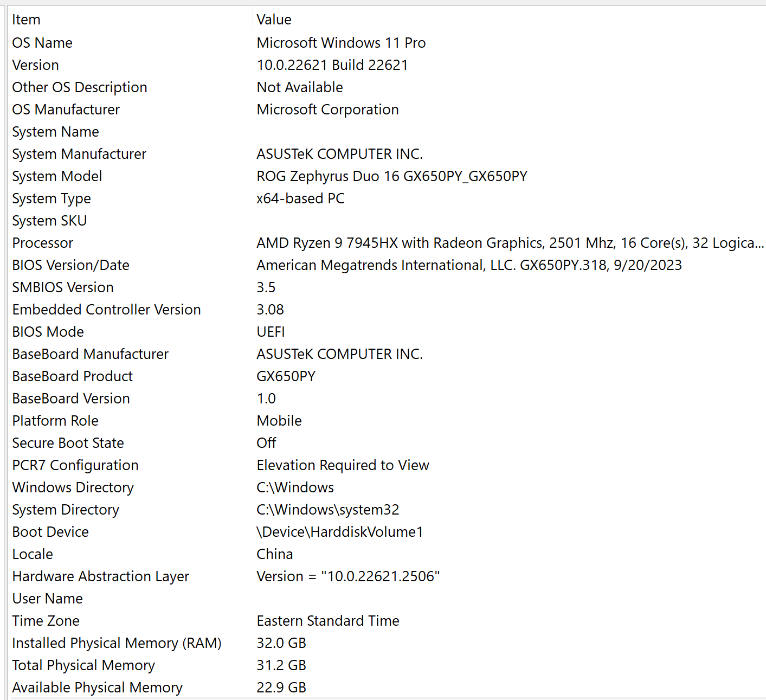
Task: Click the Mobile value
Action: coord(279,421)
